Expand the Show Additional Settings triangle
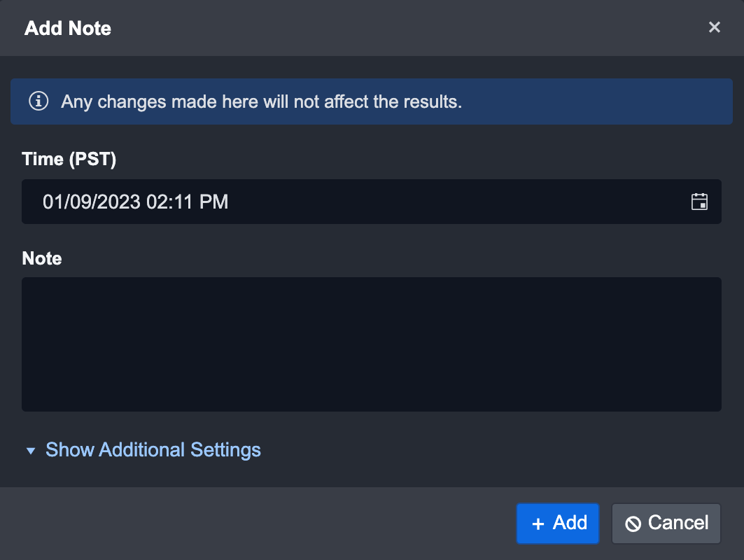The height and width of the screenshot is (560, 744). tap(30, 451)
